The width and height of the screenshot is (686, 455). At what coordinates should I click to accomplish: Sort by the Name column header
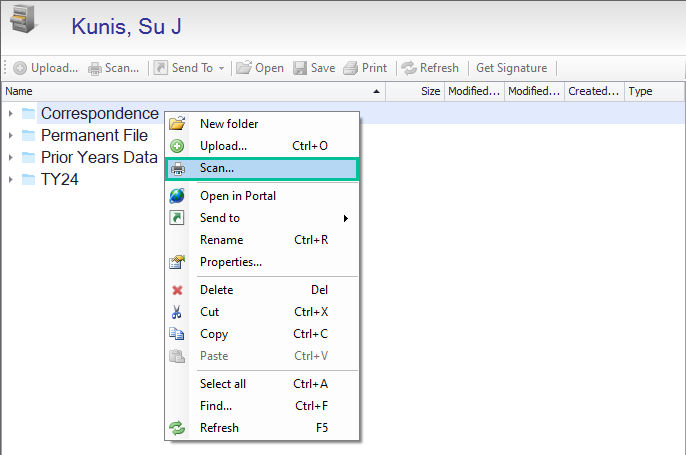[190, 91]
